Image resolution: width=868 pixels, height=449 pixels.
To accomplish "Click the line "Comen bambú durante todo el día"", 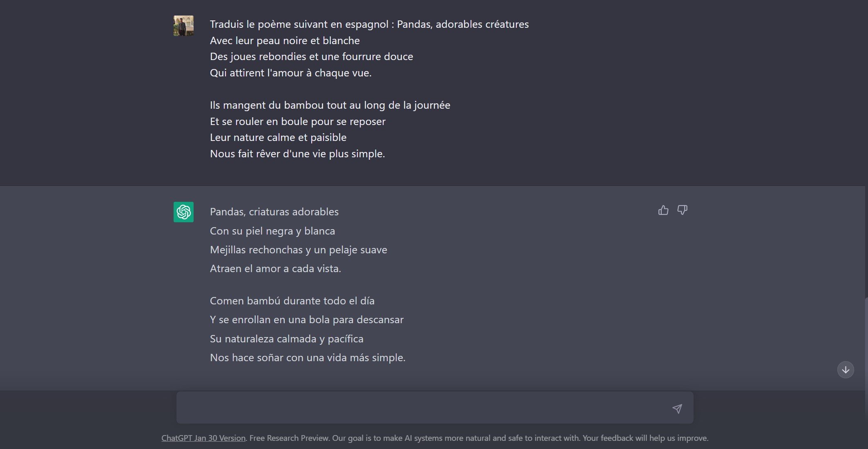I will pos(292,301).
